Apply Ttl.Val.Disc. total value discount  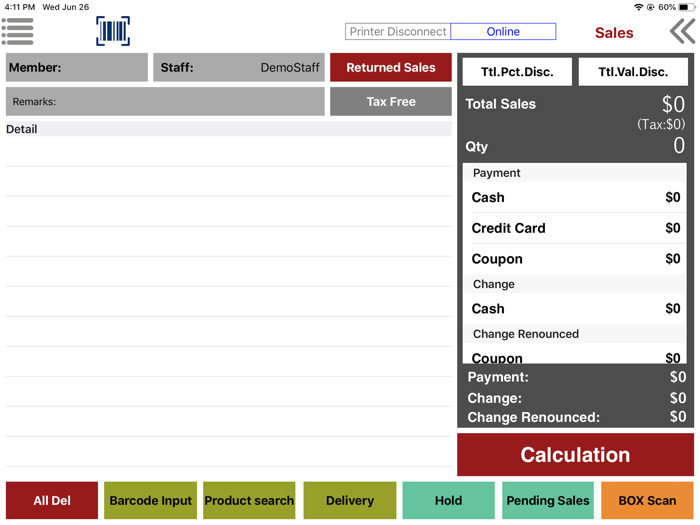tap(633, 71)
